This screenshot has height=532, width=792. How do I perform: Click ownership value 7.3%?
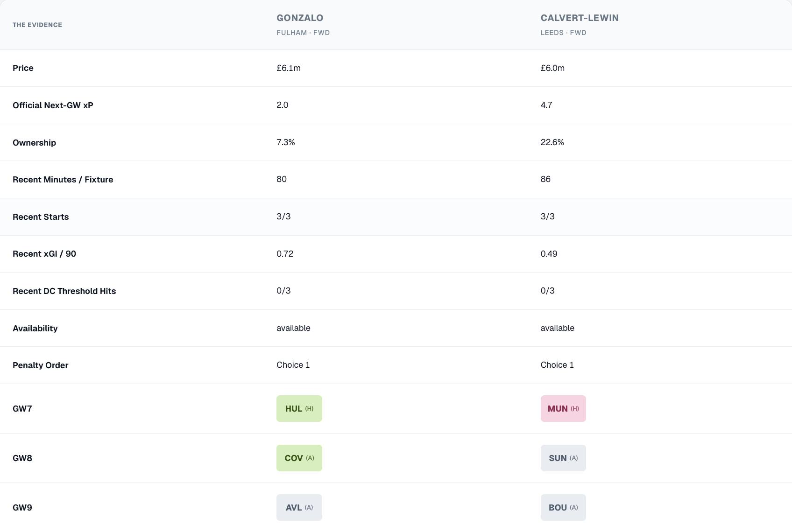click(286, 142)
